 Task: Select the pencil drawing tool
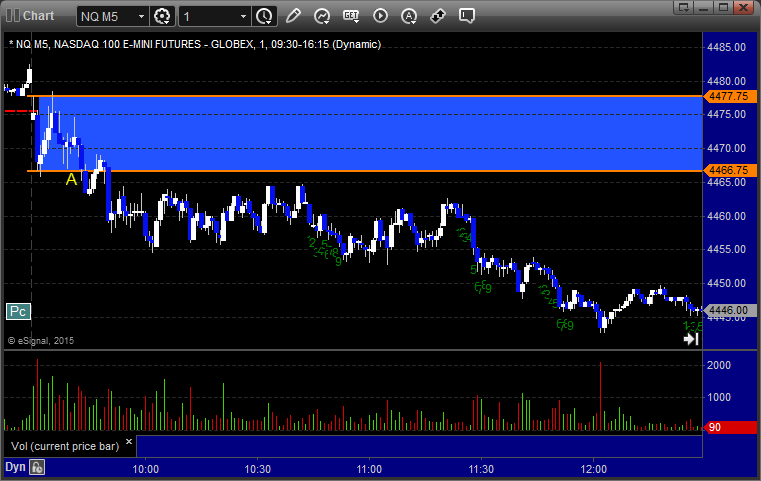(293, 16)
